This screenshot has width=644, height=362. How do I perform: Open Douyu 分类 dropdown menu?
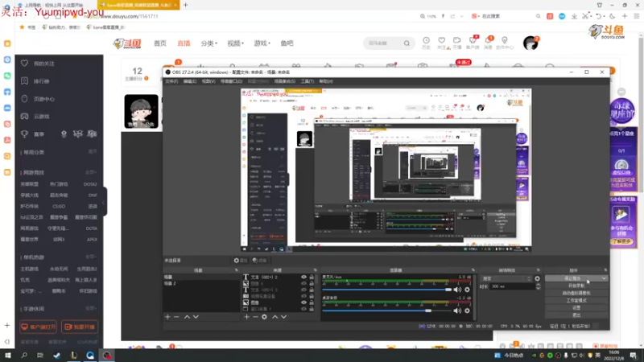208,43
